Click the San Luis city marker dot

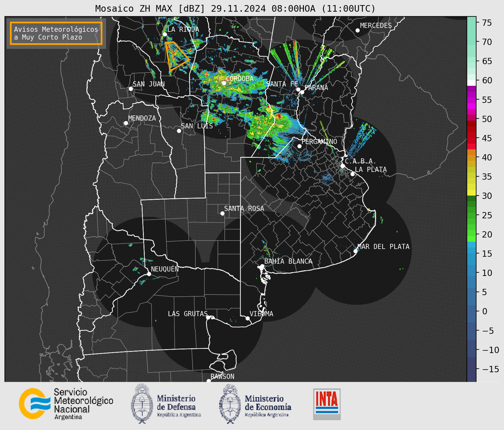coord(179,131)
